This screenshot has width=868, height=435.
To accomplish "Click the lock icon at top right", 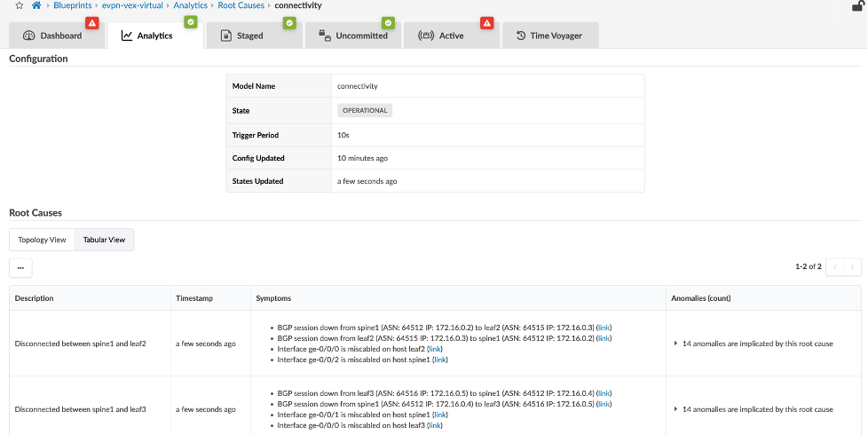I will 856,5.
